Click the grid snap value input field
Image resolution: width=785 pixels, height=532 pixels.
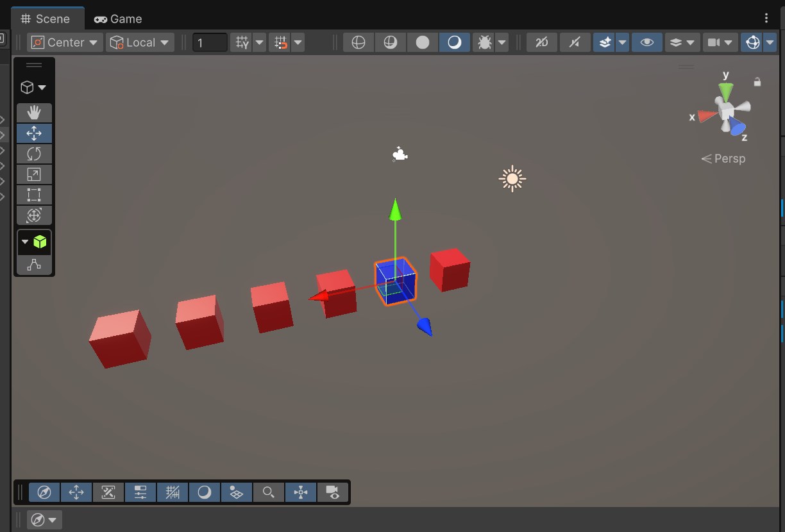[x=210, y=42]
